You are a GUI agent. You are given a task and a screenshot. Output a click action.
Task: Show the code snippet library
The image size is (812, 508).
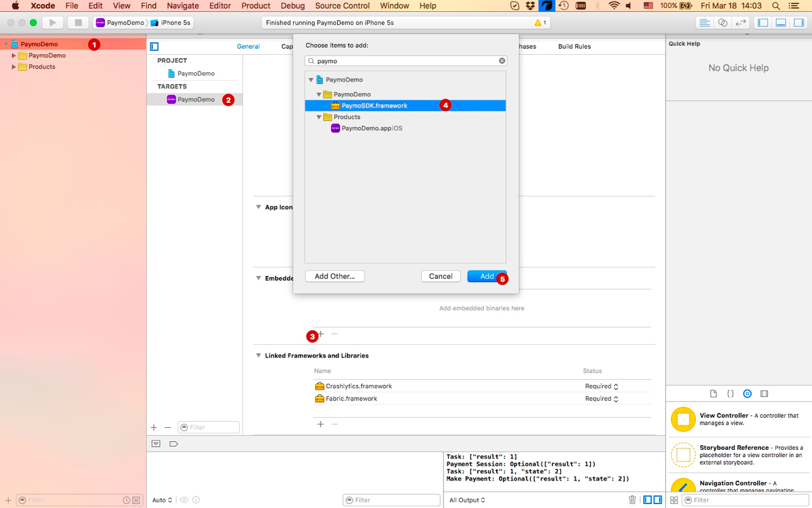point(731,394)
